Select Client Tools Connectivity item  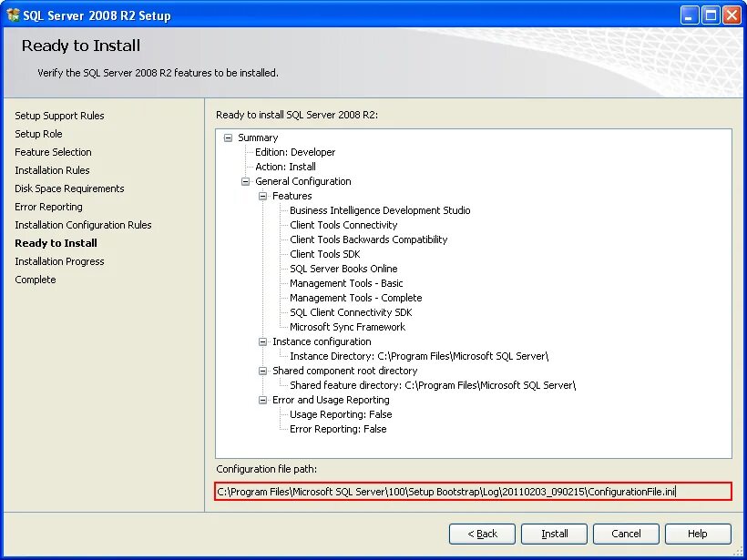[x=343, y=225]
